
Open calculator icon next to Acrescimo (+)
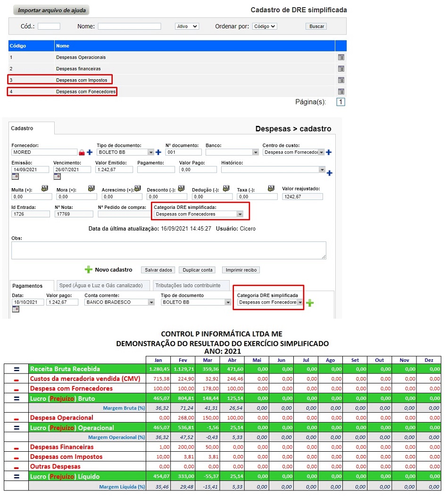pos(138,189)
